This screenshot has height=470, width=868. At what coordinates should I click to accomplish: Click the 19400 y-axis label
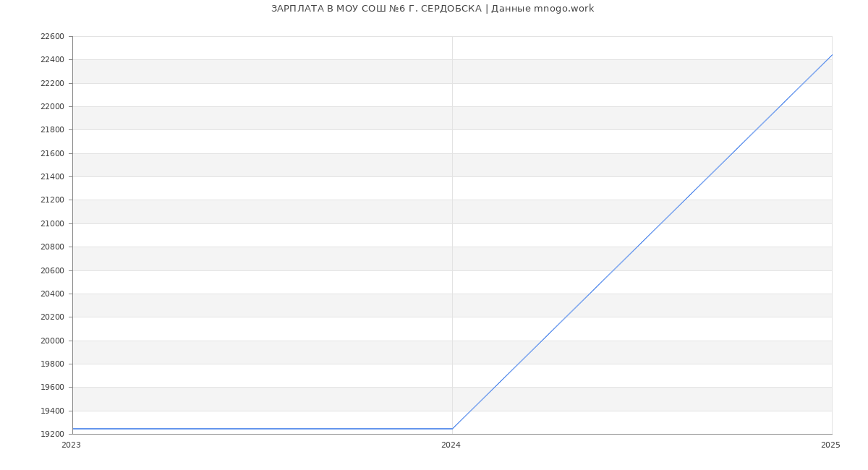click(52, 411)
